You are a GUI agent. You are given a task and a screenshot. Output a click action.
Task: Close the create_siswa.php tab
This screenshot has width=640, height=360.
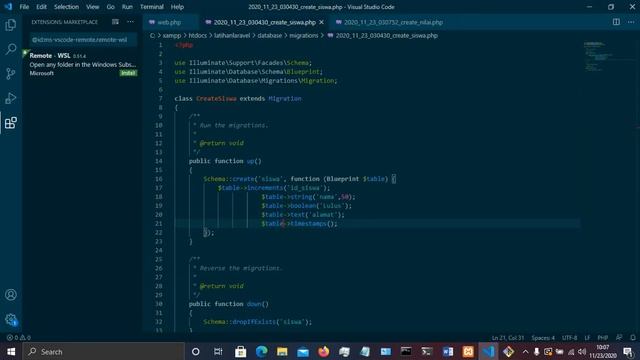click(x=322, y=22)
